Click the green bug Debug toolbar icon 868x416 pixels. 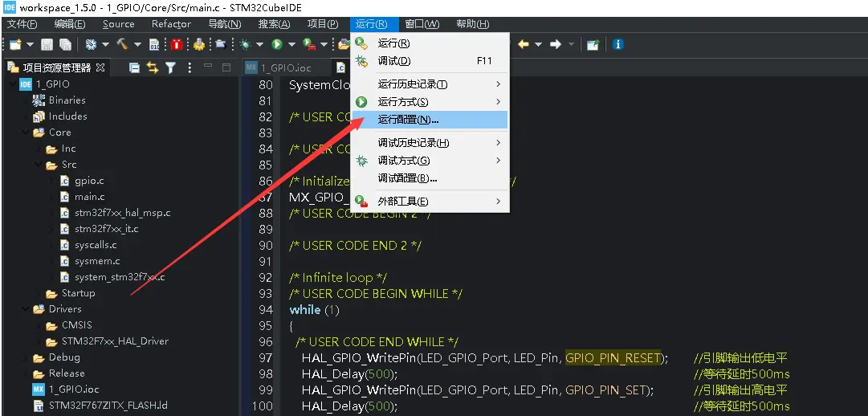tap(245, 44)
